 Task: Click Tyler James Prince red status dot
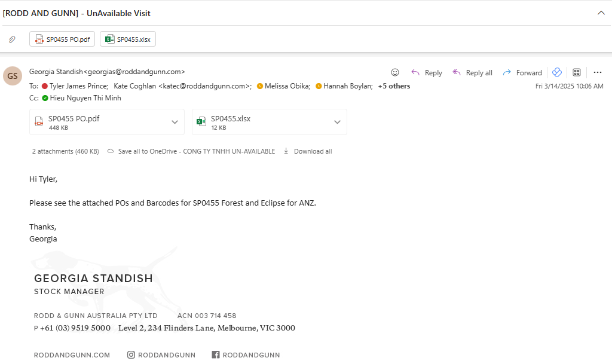click(x=45, y=86)
